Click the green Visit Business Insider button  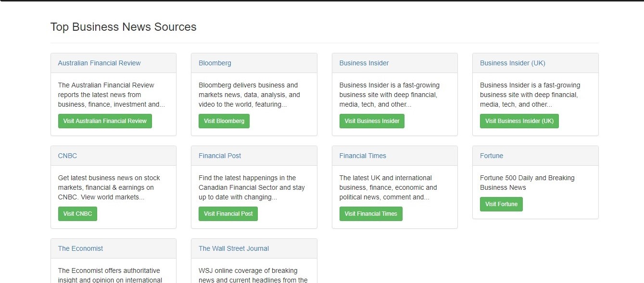point(372,121)
